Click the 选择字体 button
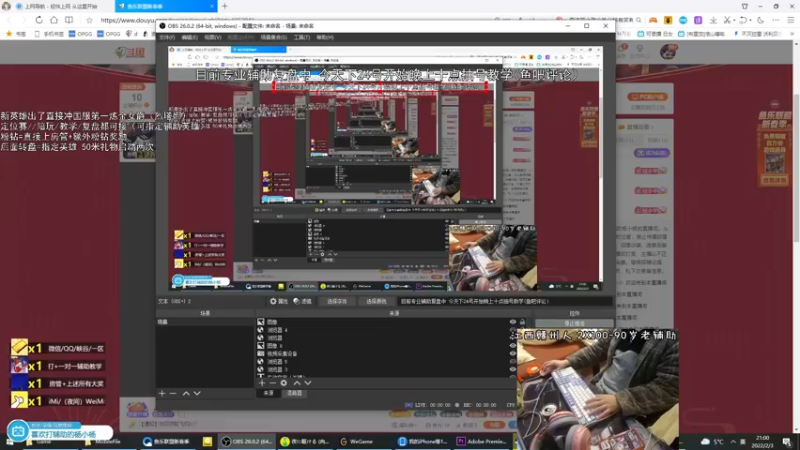 (x=337, y=302)
